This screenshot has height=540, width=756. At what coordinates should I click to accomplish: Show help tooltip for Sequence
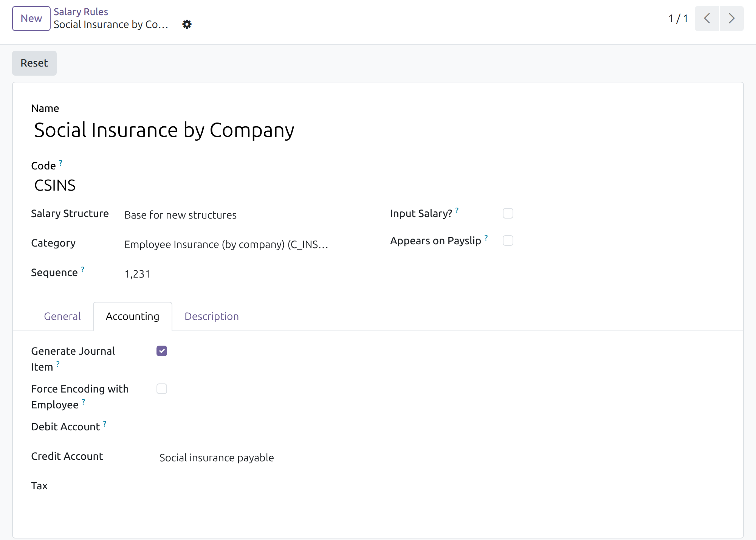(82, 269)
